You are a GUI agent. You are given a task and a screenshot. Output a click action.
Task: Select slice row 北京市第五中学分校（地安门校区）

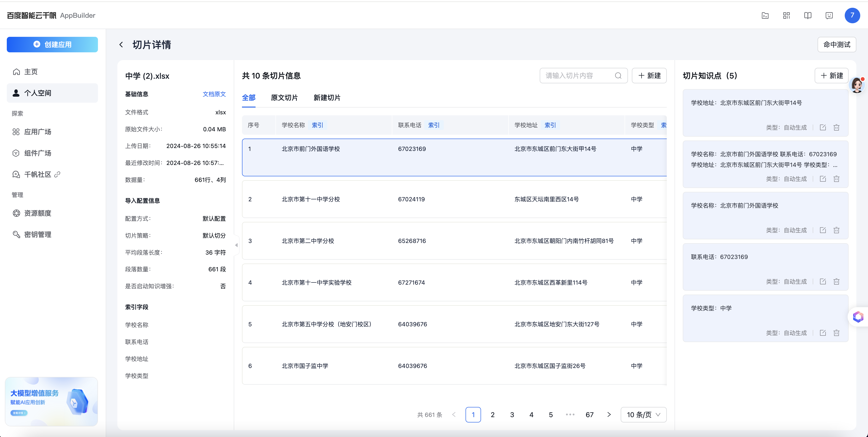454,324
